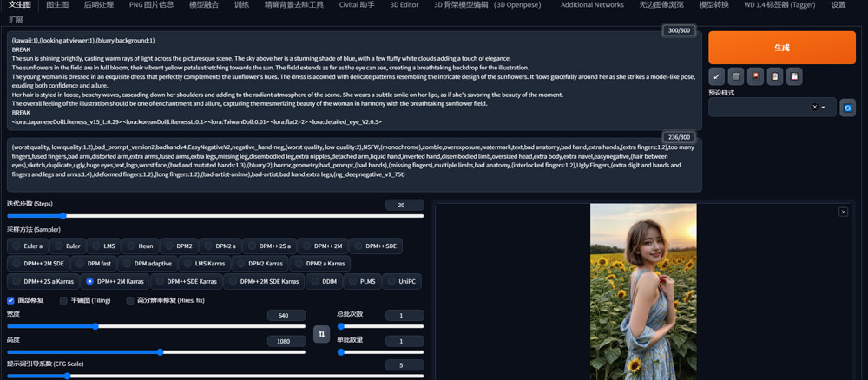Click the red picture icon for extra networks

[755, 77]
